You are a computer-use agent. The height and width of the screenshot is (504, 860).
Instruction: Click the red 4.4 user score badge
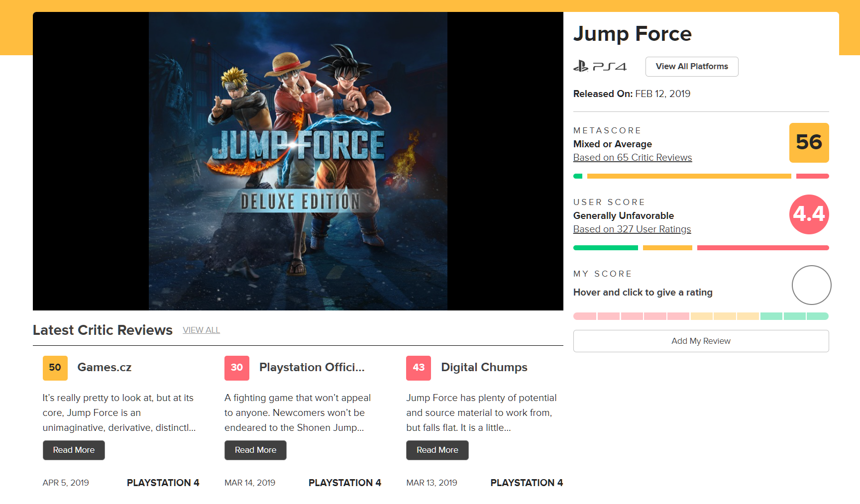pos(809,214)
